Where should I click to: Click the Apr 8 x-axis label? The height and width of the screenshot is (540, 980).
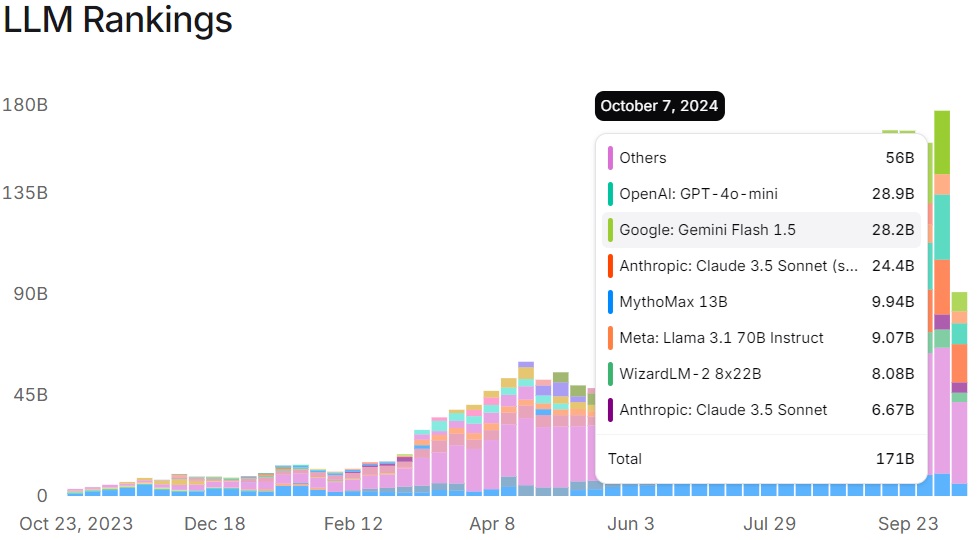pos(491,524)
